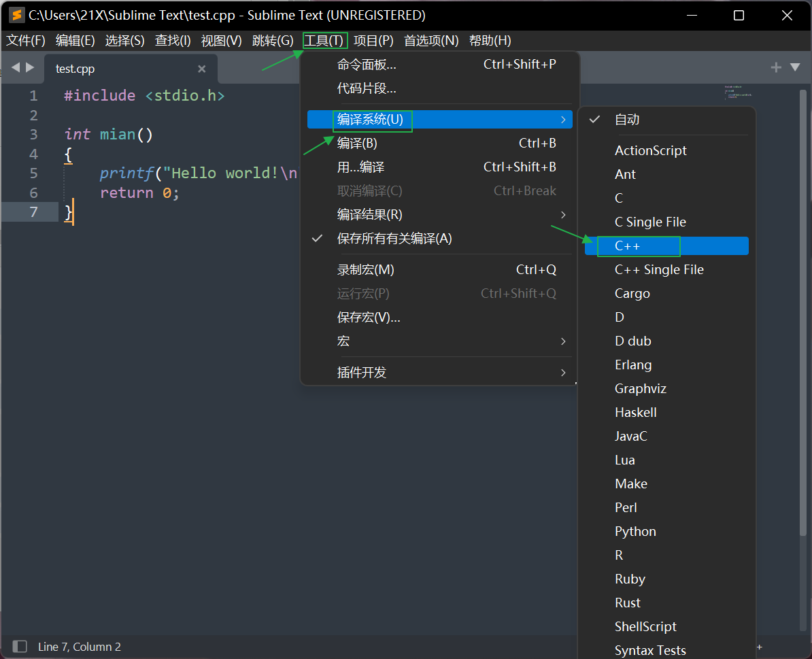Select Perl build system
The image size is (812, 659).
[666, 508]
